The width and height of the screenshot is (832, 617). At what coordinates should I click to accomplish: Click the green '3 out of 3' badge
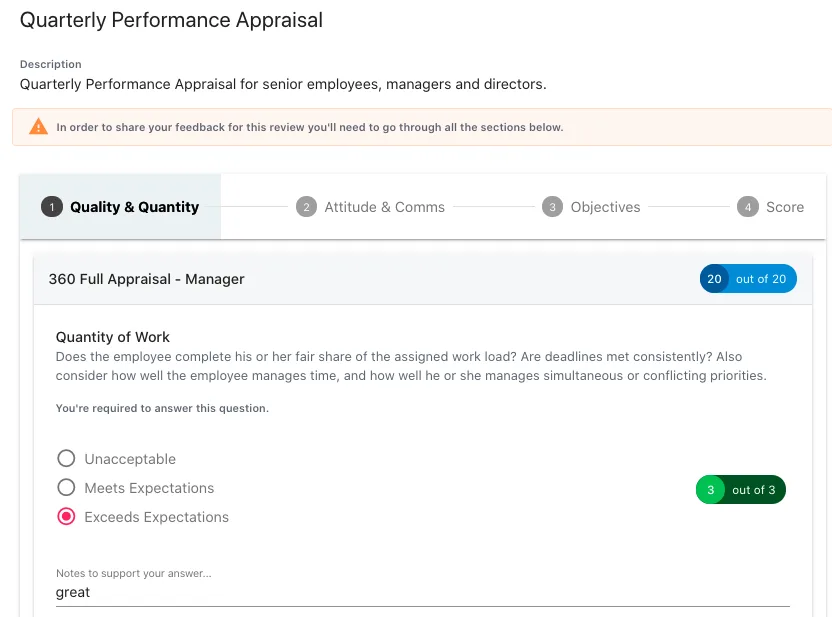click(741, 489)
